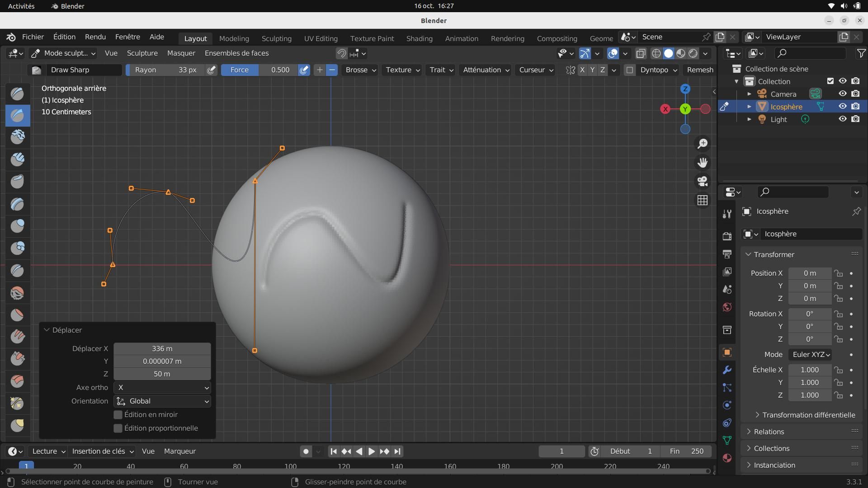Select the subtract direction minus button

click(332, 70)
